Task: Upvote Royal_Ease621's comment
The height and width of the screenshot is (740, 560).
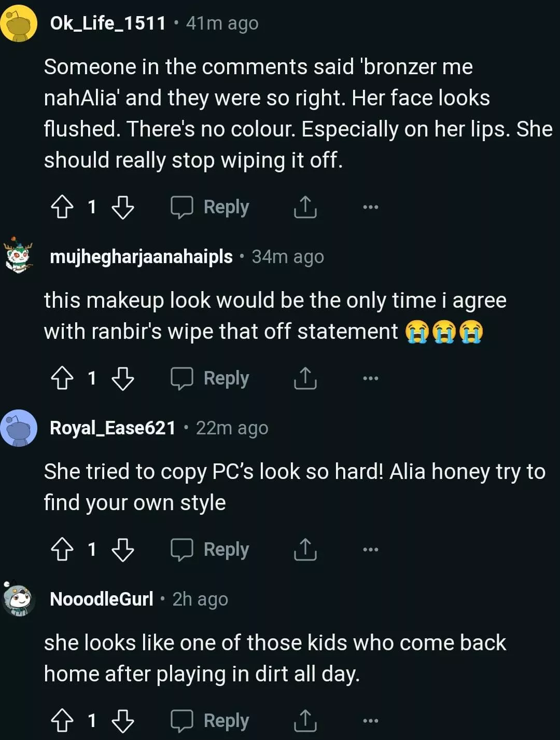Action: point(62,550)
